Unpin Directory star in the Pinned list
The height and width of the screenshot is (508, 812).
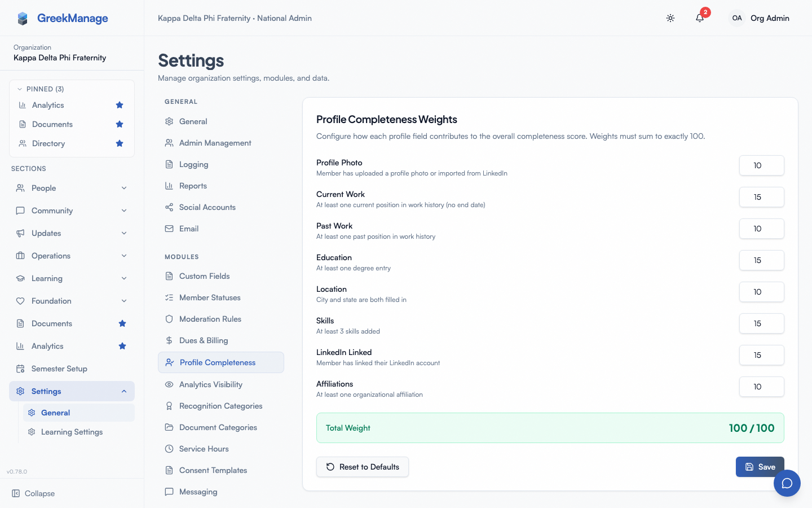tap(120, 143)
